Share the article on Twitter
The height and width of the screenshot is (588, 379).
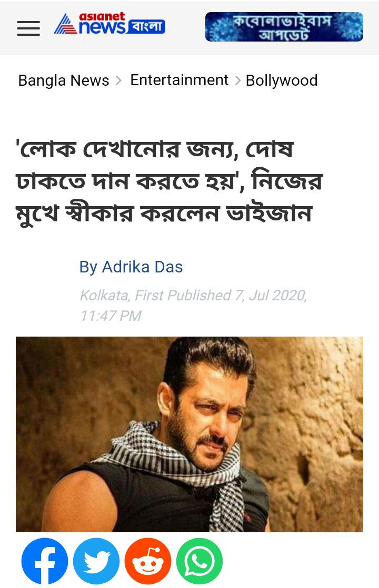click(x=96, y=561)
